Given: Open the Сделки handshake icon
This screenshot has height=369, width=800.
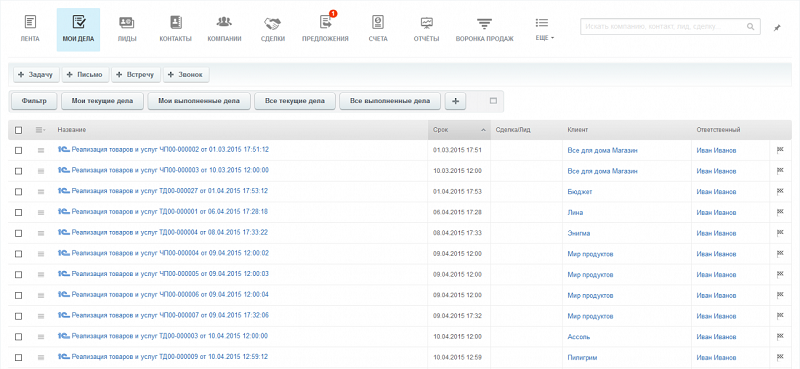Looking at the screenshot, I should [272, 23].
